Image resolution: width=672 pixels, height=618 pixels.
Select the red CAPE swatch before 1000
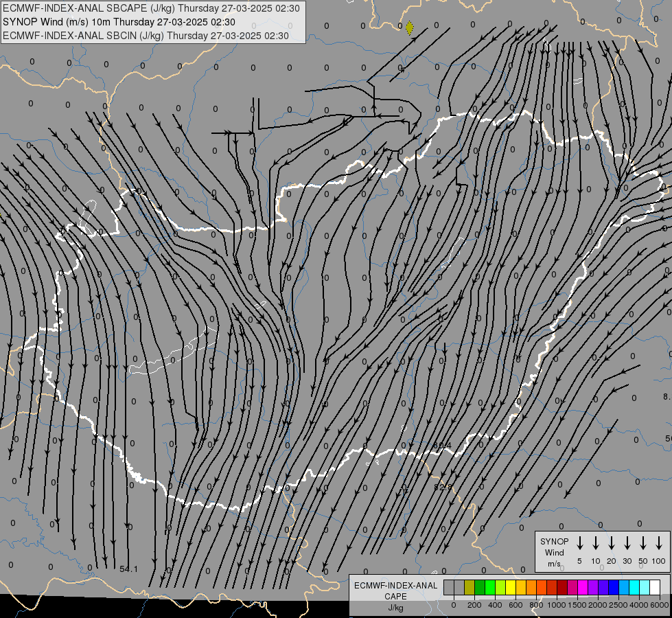pyautogui.click(x=553, y=588)
